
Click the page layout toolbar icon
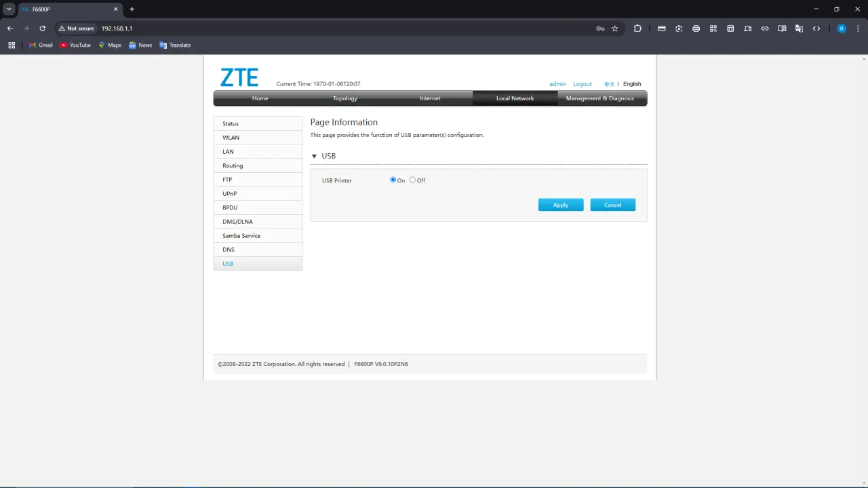(730, 28)
